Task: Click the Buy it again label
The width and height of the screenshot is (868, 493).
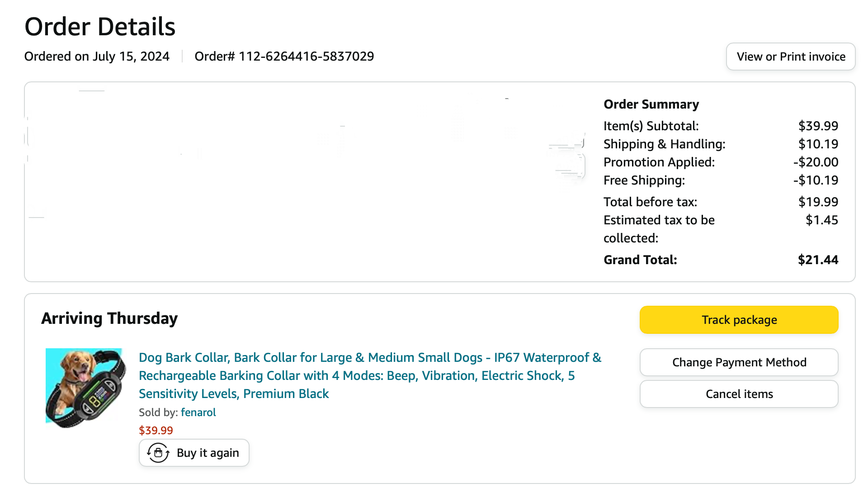Action: coord(208,453)
